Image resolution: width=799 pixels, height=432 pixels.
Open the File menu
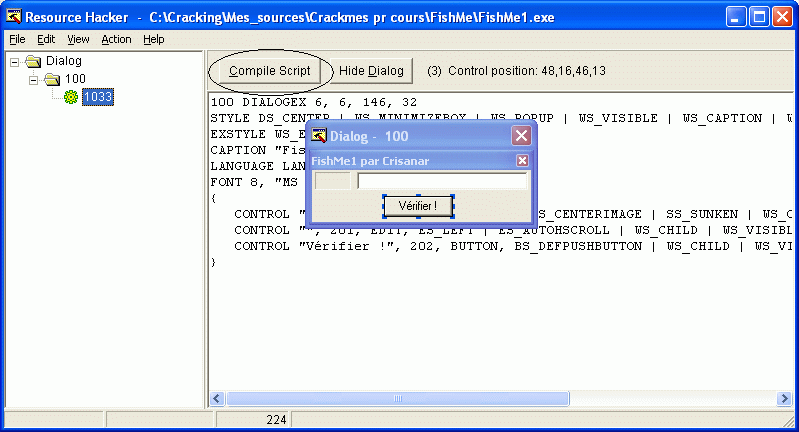[17, 39]
